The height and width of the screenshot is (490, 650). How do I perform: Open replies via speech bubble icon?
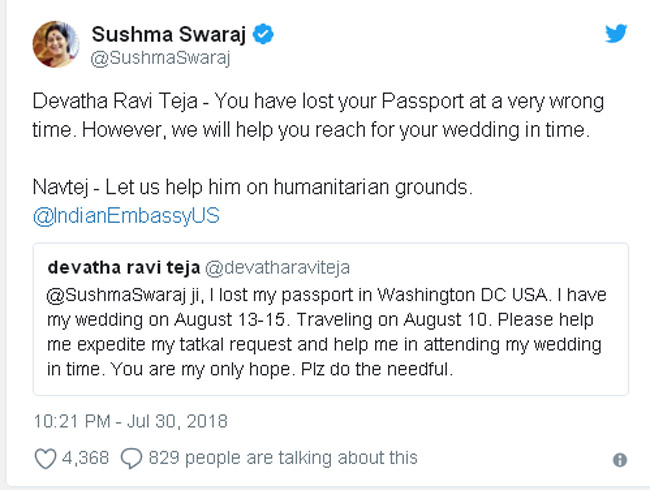click(131, 458)
